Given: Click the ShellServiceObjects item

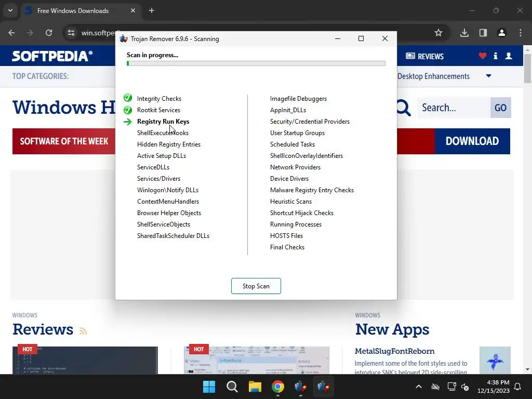Looking at the screenshot, I should (164, 224).
